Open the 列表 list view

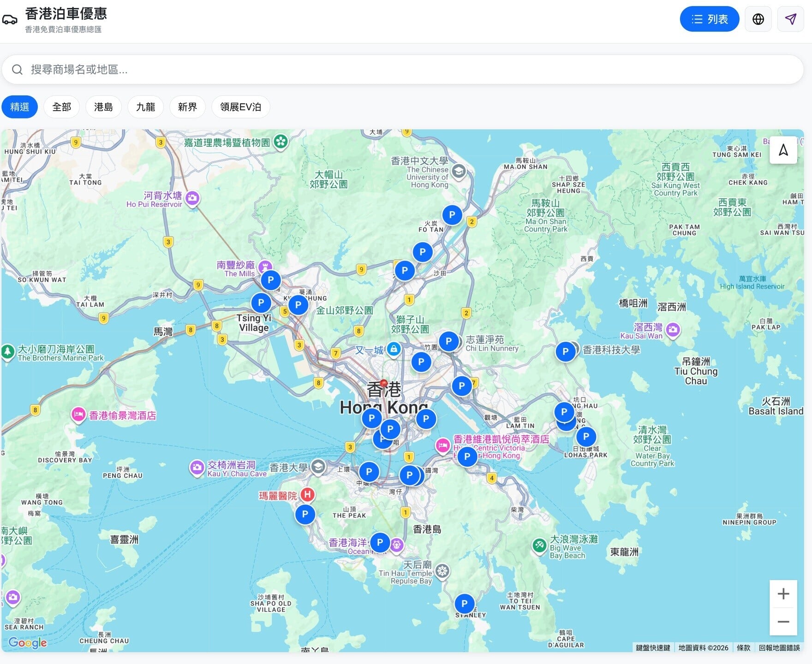pyautogui.click(x=709, y=19)
